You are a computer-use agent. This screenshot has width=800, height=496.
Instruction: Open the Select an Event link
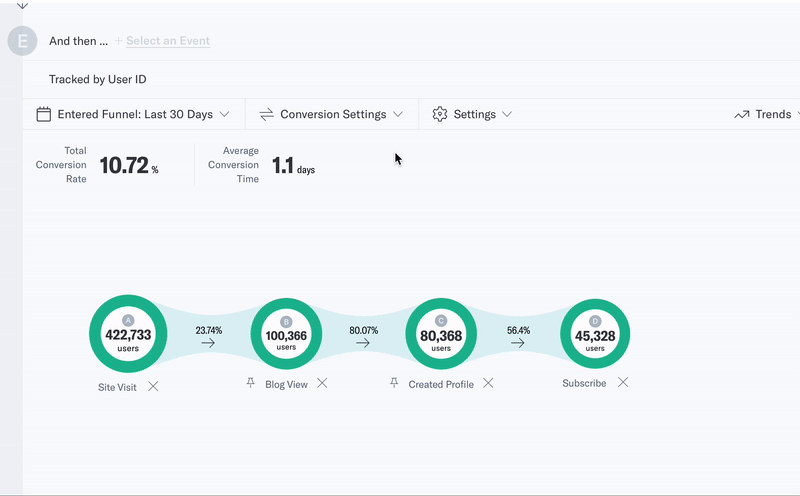coord(168,41)
